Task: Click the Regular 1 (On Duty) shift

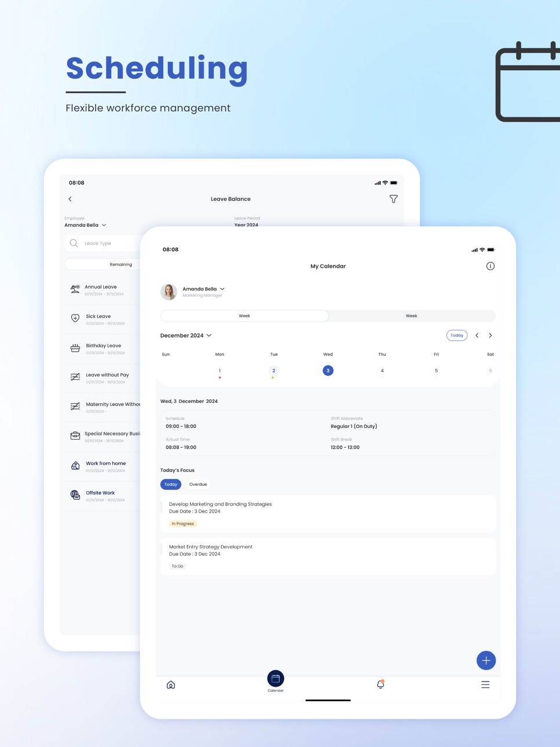Action: [354, 426]
